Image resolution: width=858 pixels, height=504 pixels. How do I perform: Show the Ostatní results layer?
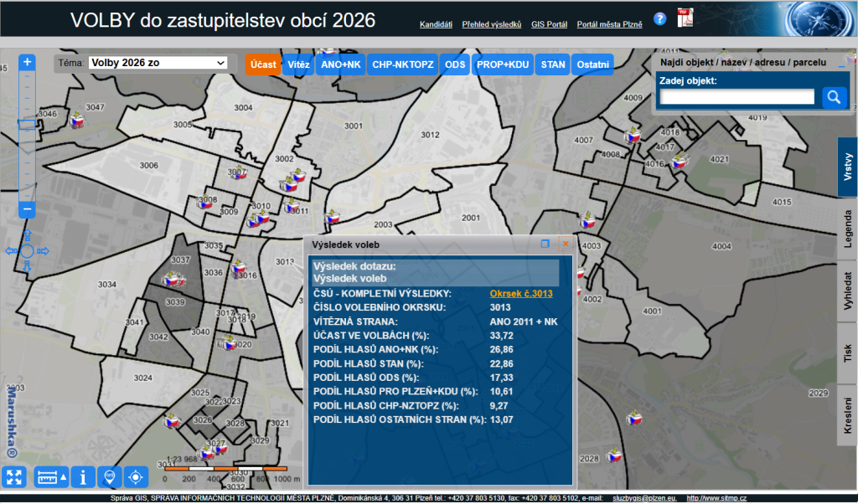[592, 64]
